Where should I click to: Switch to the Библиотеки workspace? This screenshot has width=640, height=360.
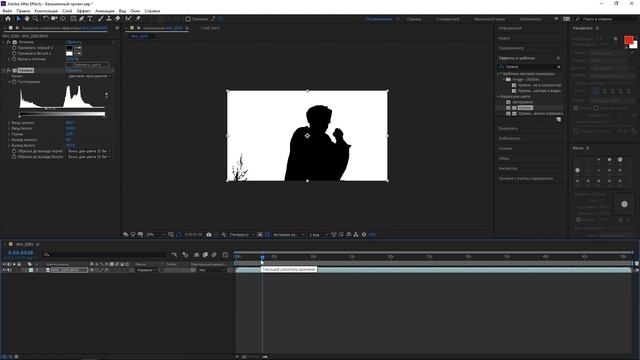[530, 19]
